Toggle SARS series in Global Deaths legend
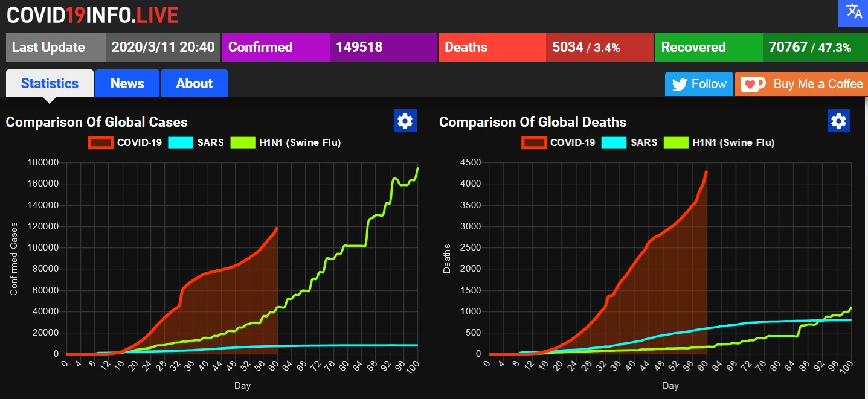The height and width of the screenshot is (399, 868). 629,143
